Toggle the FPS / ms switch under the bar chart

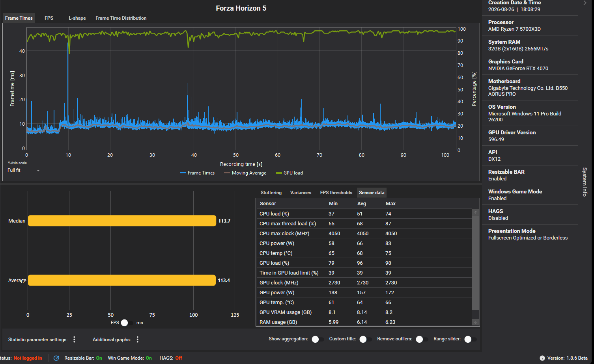coord(127,323)
